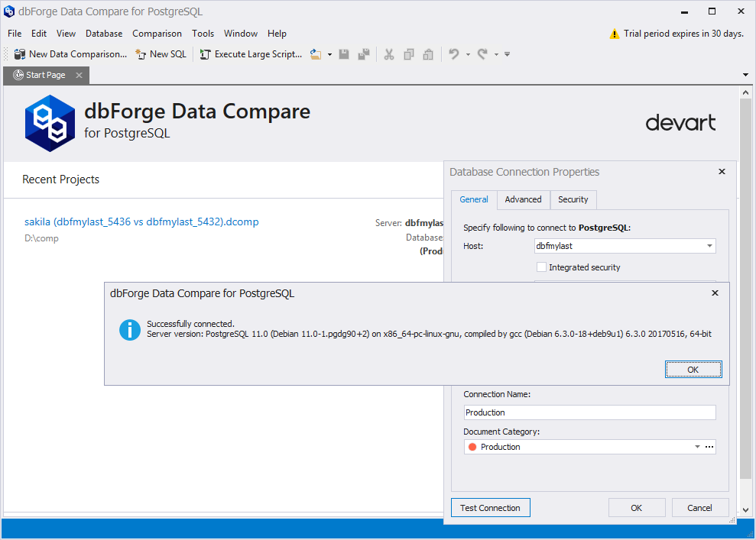
Task: Click the devart logo
Action: point(680,123)
